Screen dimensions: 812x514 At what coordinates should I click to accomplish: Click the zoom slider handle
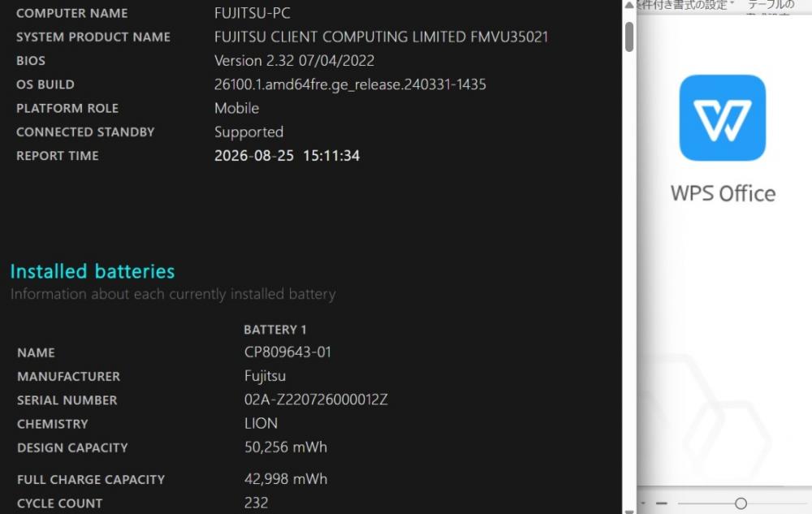pos(741,503)
